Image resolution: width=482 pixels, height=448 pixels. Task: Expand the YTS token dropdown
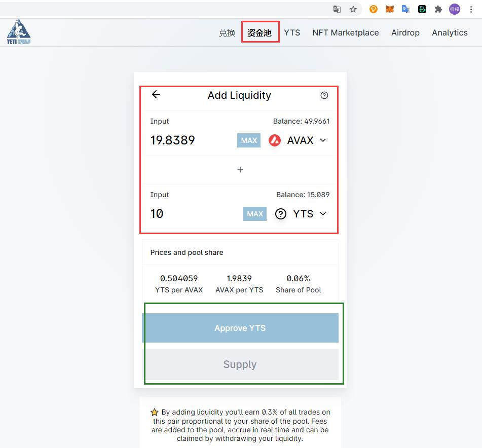(x=323, y=214)
